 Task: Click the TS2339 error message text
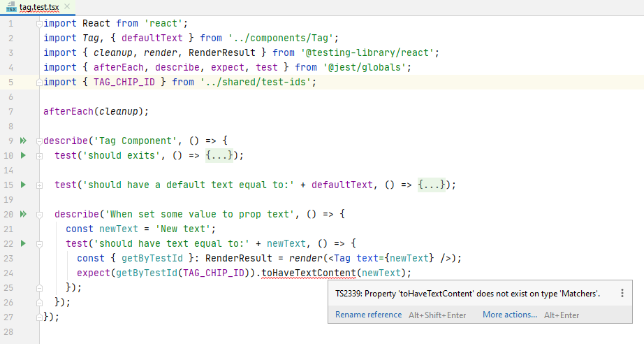click(x=467, y=294)
